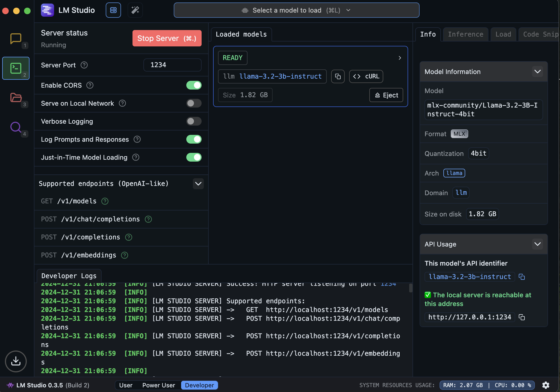
Task: Select the Developer terminal sidebar icon
Action: coord(16,68)
